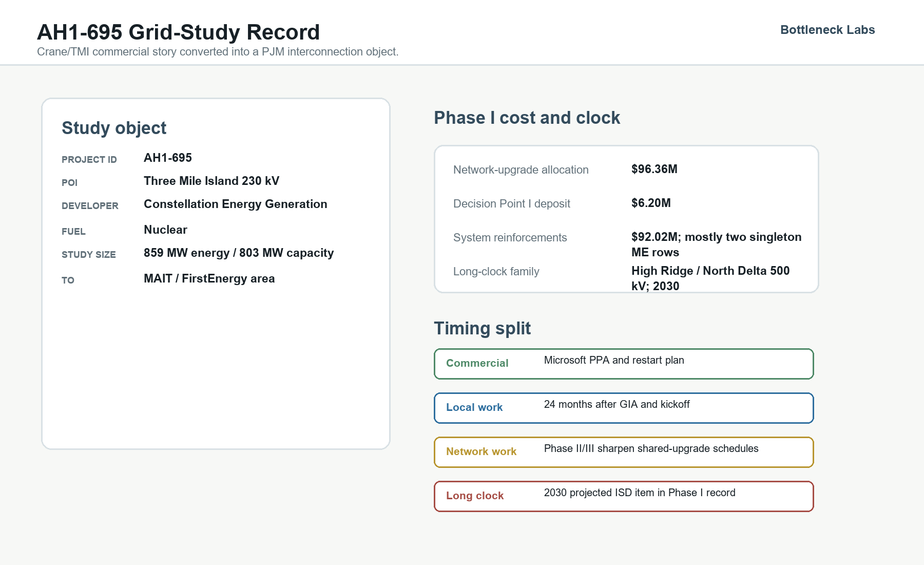This screenshot has width=924, height=565.
Task: Click the red Long clock label
Action: [x=475, y=496]
